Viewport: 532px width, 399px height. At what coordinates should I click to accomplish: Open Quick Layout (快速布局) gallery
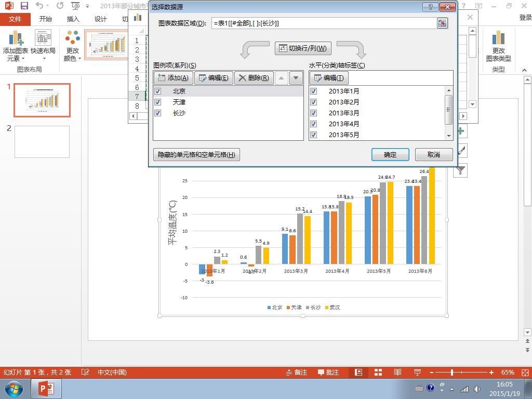(x=43, y=46)
